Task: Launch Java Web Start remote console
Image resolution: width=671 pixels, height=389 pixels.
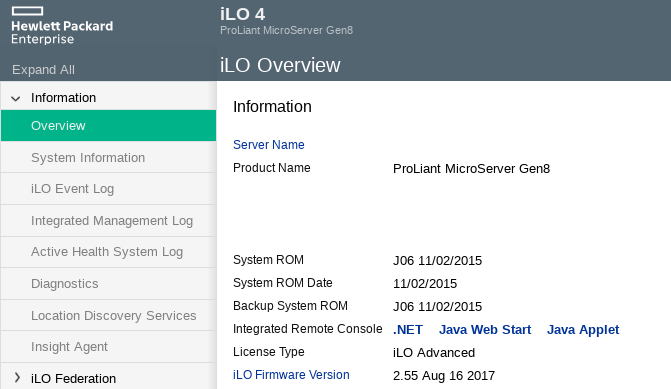Action: pos(485,330)
